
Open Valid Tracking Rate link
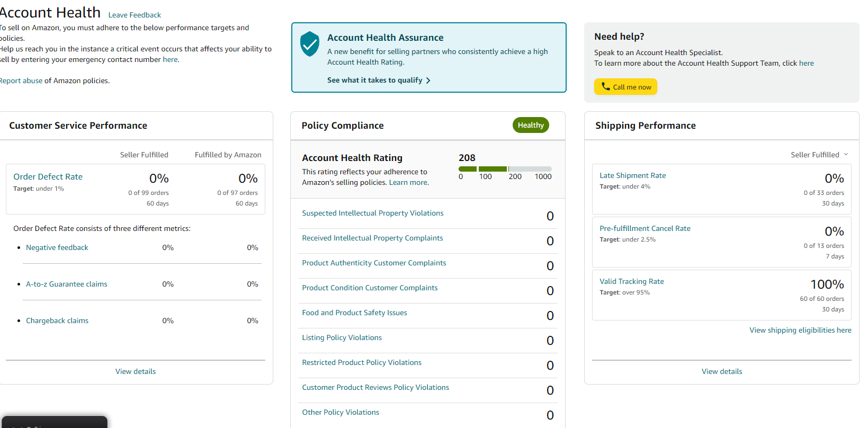[632, 281]
